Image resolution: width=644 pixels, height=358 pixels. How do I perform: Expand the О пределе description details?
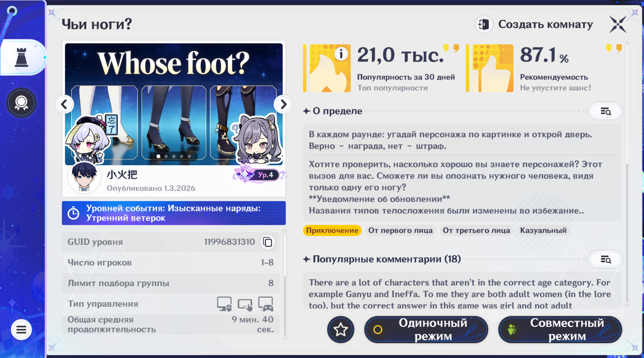[606, 111]
